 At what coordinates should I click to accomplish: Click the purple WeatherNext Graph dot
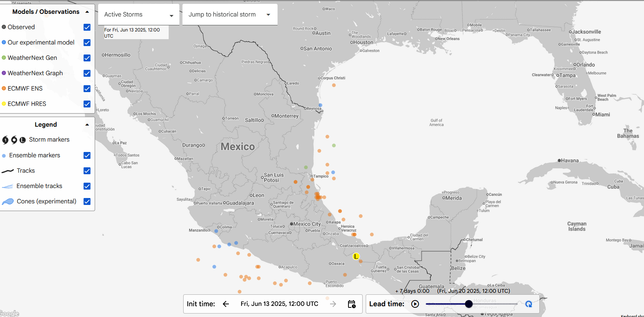[x=4, y=73]
